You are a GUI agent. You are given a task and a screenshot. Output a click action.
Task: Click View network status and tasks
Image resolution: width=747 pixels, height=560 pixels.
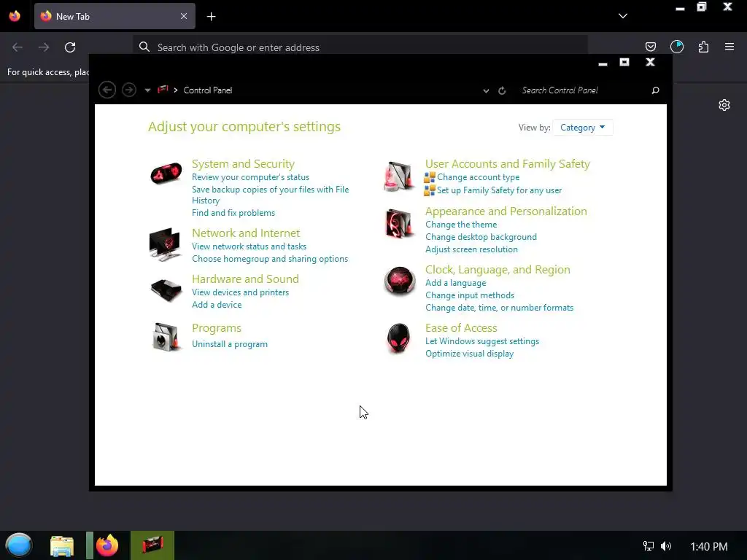point(249,246)
